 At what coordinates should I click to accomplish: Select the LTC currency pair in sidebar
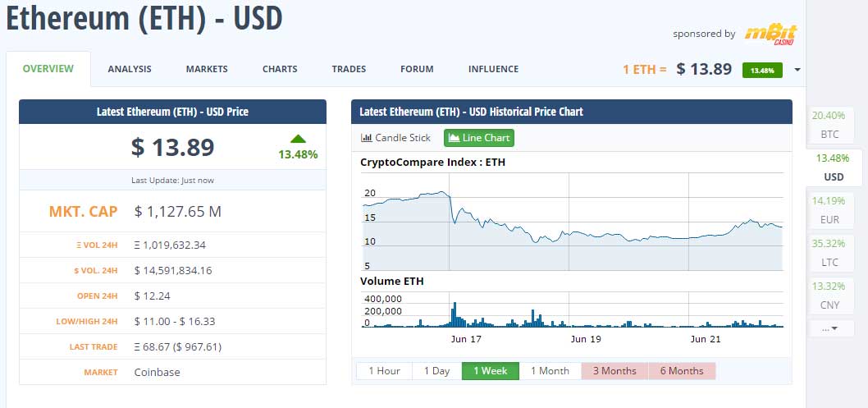tap(829, 253)
